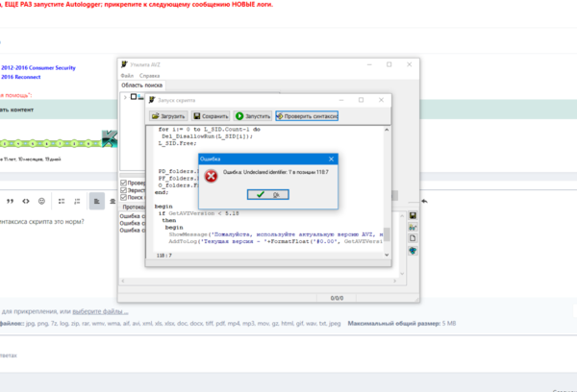Image resolution: width=577 pixels, height=392 pixels.
Task: Minimize the Запуск скрипта window
Action: coord(341,100)
